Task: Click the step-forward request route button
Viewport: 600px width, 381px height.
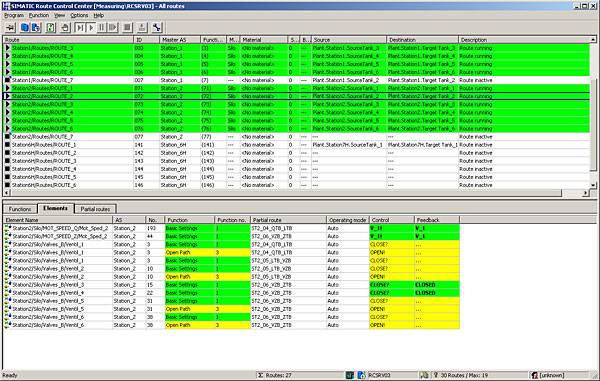Action: pos(80,28)
